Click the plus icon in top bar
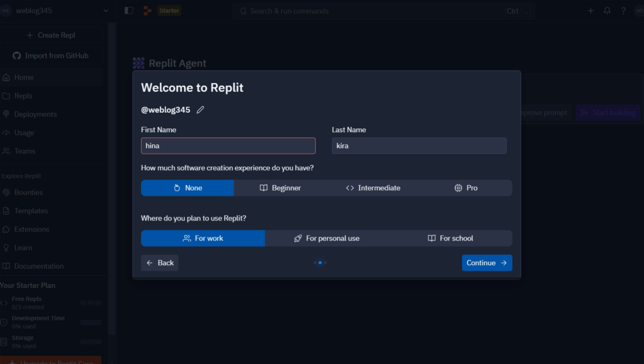Image resolution: width=644 pixels, height=364 pixels. tap(591, 11)
